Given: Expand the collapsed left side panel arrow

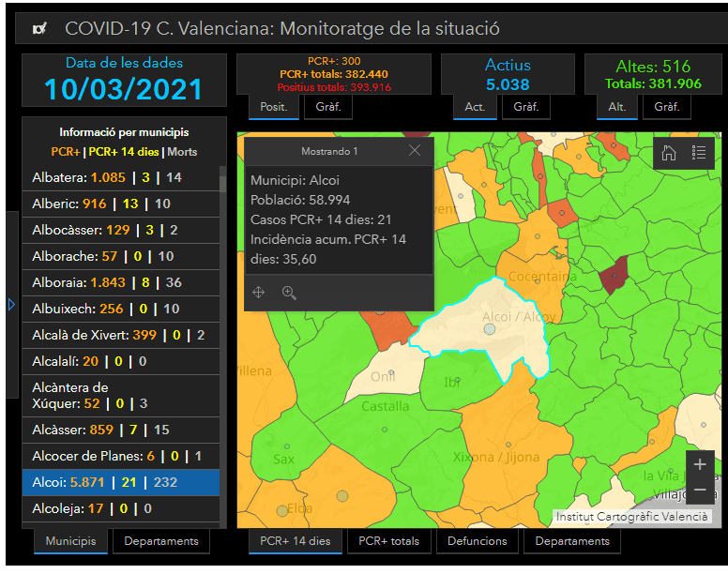Looking at the screenshot, I should (11, 304).
